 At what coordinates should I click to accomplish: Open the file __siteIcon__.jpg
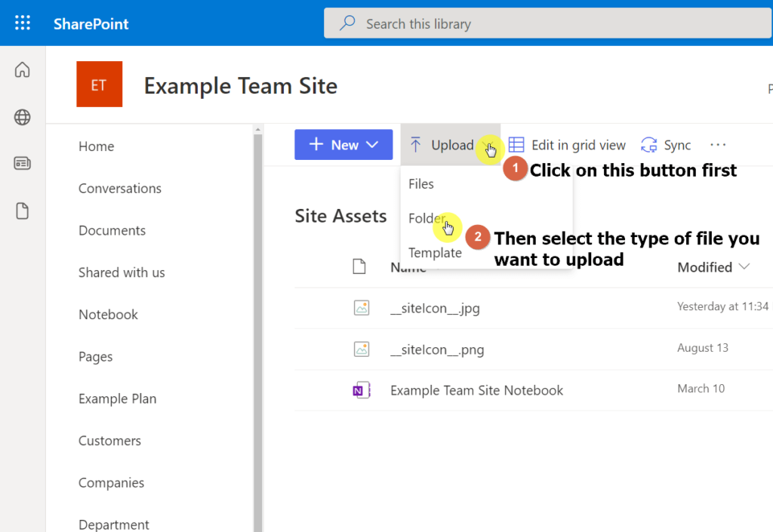tap(435, 309)
